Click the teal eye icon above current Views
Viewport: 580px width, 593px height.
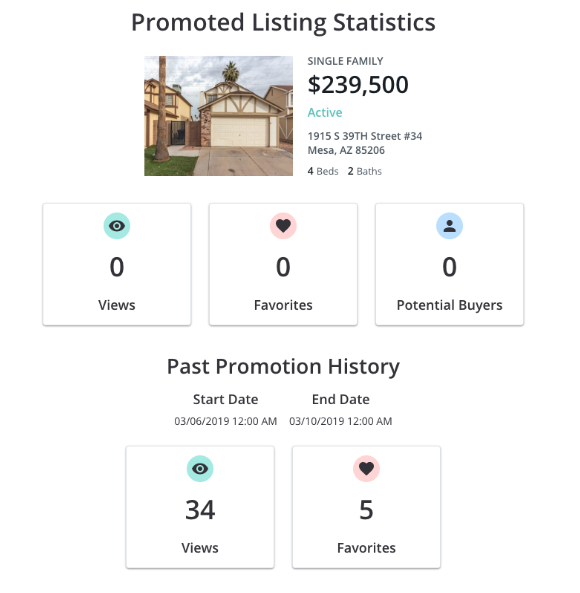[x=117, y=226]
